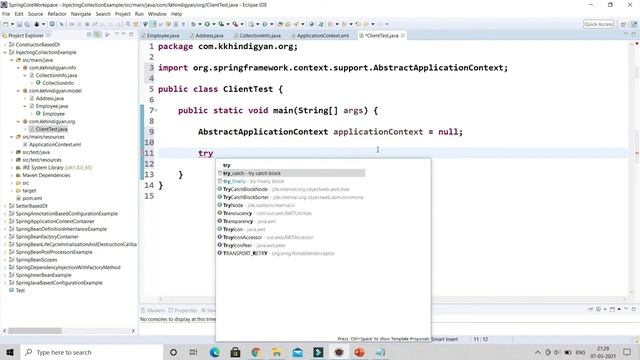Open the File menu
640x360 pixels.
(6, 14)
